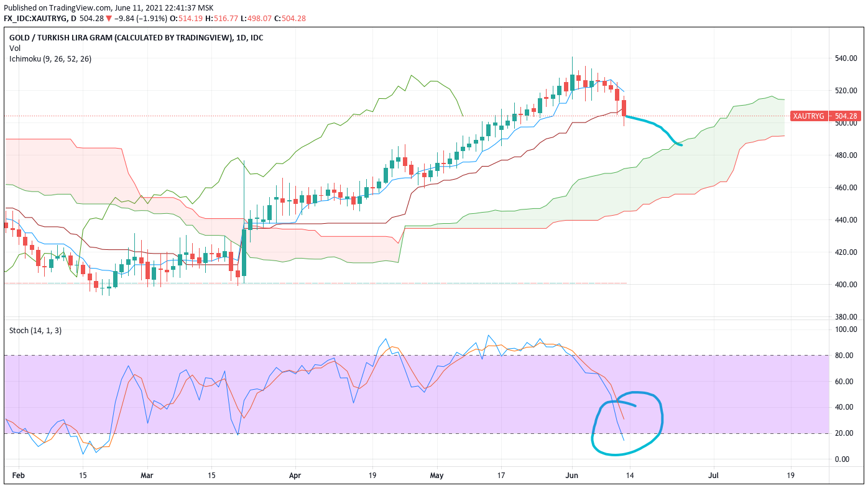Click the 500.00 price axis label
This screenshot has height=488, width=868.
[846, 123]
